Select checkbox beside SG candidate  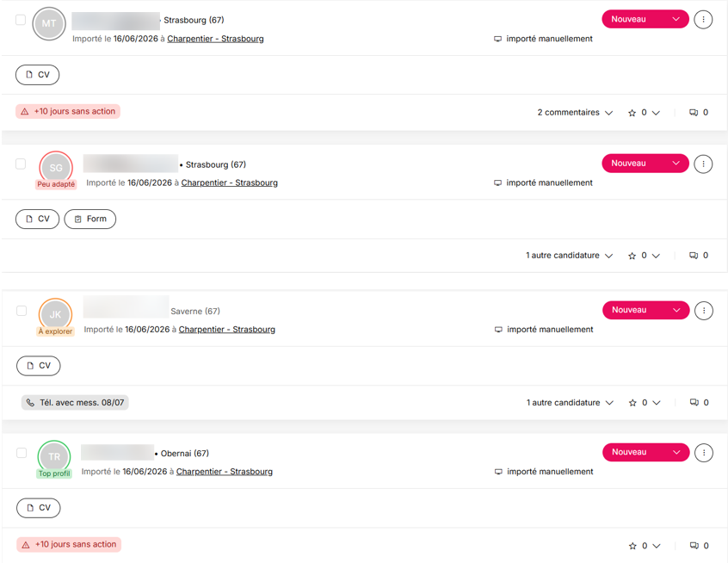21,164
